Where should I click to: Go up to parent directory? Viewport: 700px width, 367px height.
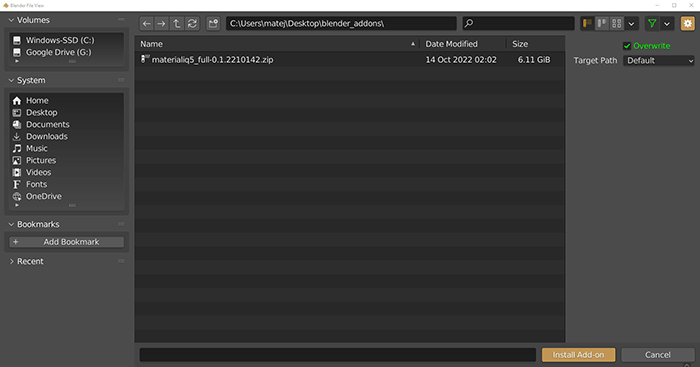[177, 23]
